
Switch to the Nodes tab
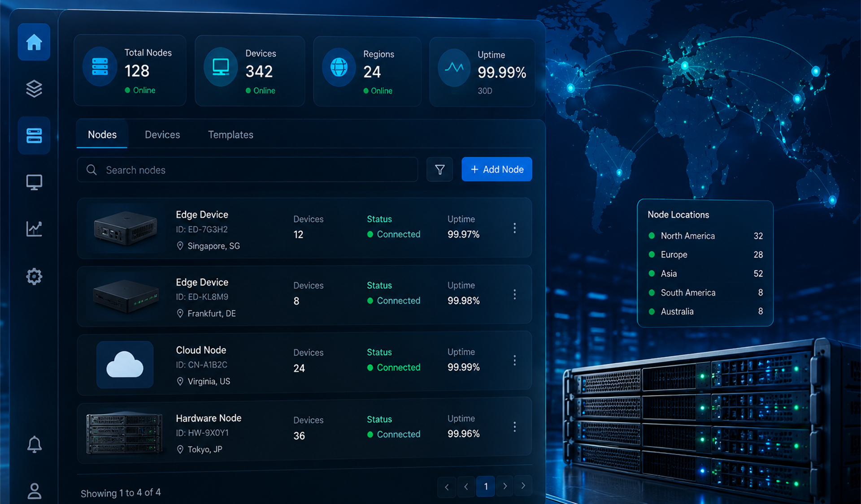point(102,134)
